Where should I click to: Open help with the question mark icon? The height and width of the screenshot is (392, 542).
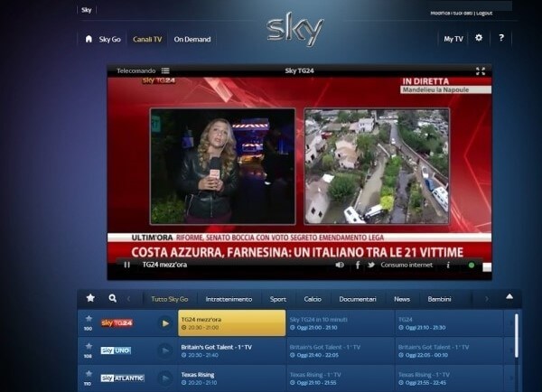[501, 38]
